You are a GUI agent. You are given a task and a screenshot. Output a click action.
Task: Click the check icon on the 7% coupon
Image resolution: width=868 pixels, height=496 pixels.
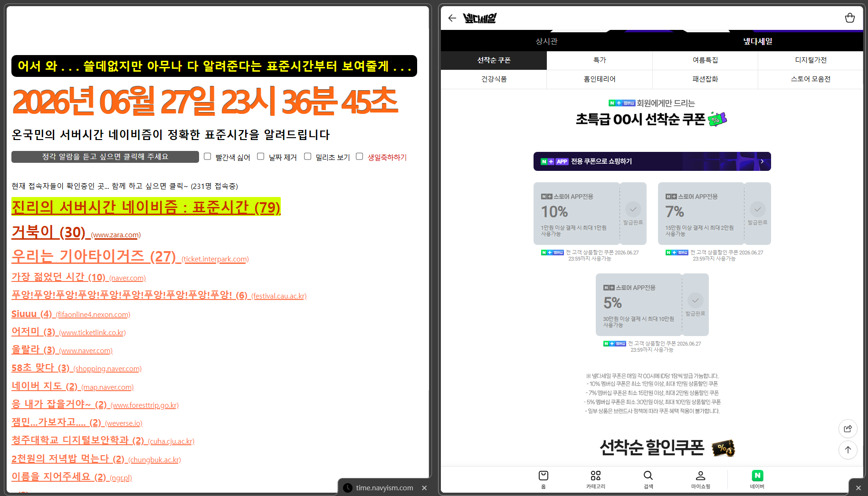tap(757, 209)
